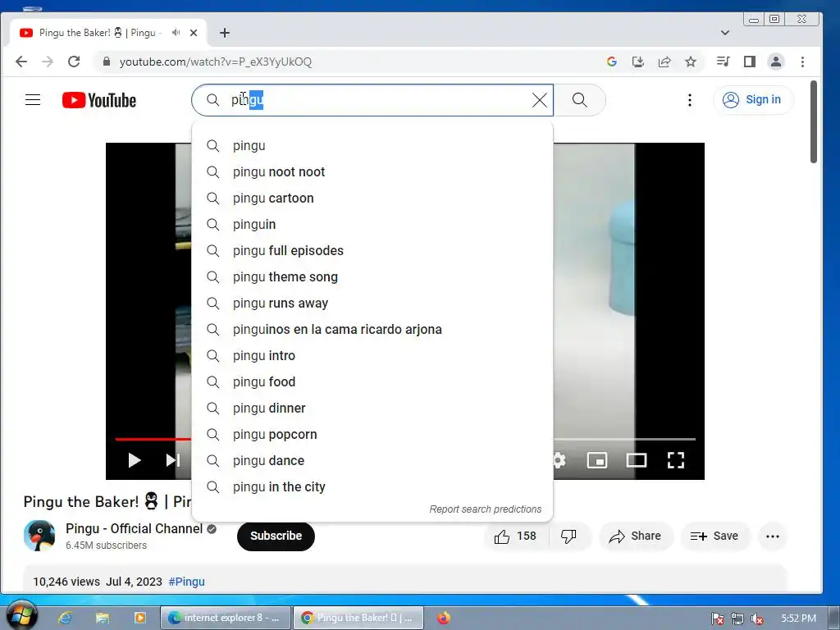Open Firefox from the taskbar

coord(444,618)
